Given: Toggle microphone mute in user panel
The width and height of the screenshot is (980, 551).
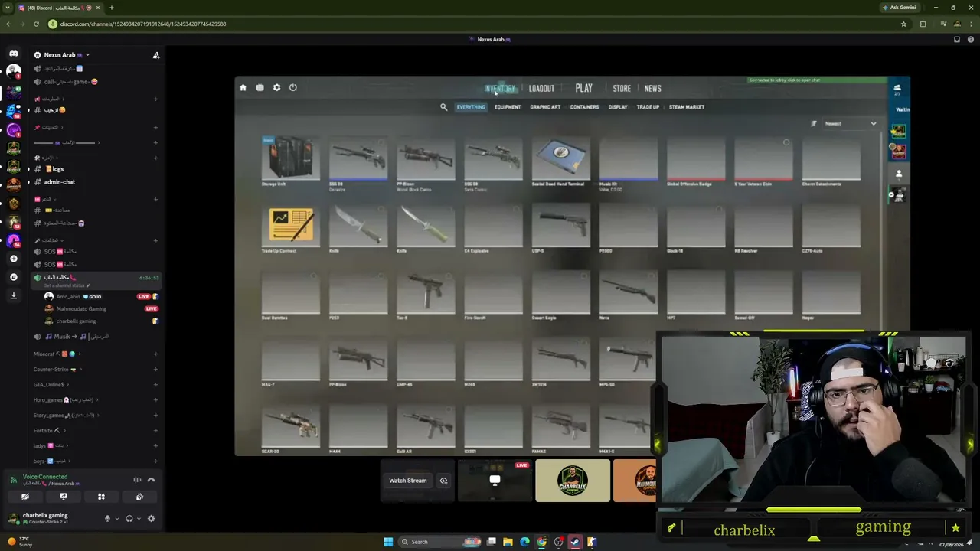Looking at the screenshot, I should coord(107,518).
